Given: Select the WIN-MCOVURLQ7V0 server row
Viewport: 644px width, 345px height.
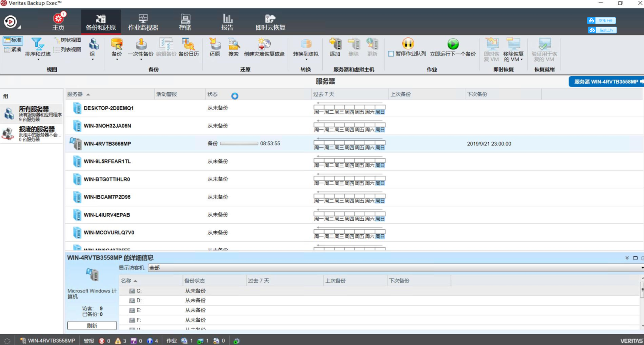Looking at the screenshot, I should point(354,233).
